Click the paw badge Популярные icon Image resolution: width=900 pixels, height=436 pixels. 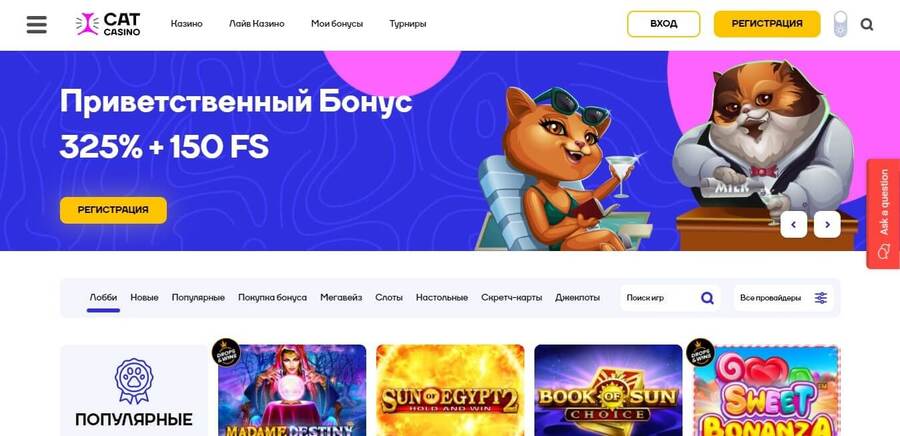coord(134,380)
